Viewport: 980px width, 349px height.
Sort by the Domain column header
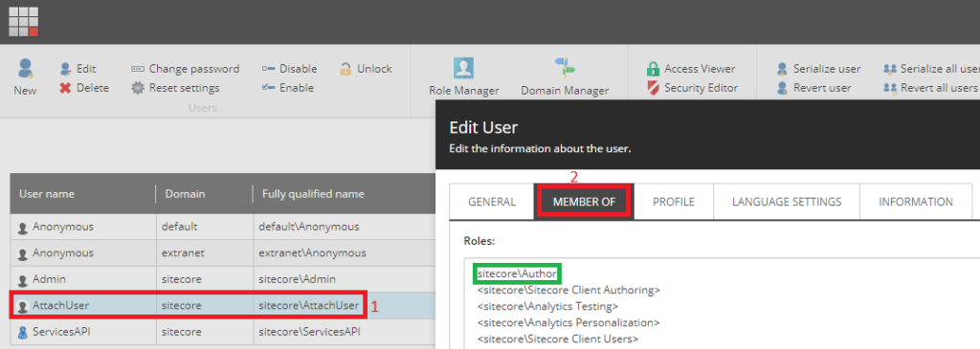coord(185,194)
